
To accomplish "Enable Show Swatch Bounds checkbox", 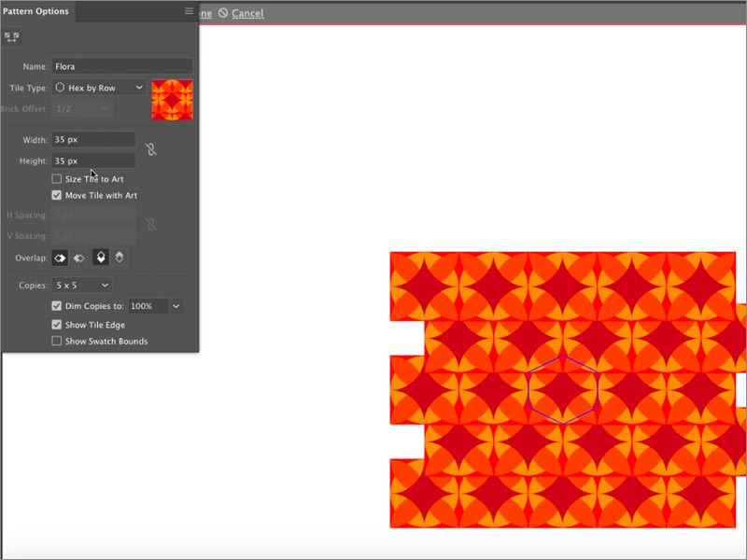I will coord(57,342).
